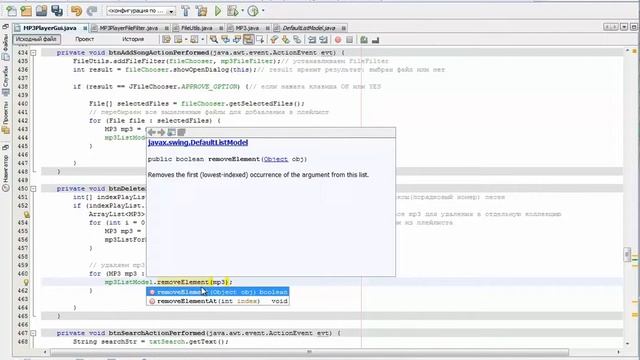
Task: Click the Profile Project clock icon
Action: pyautogui.click(x=253, y=11)
